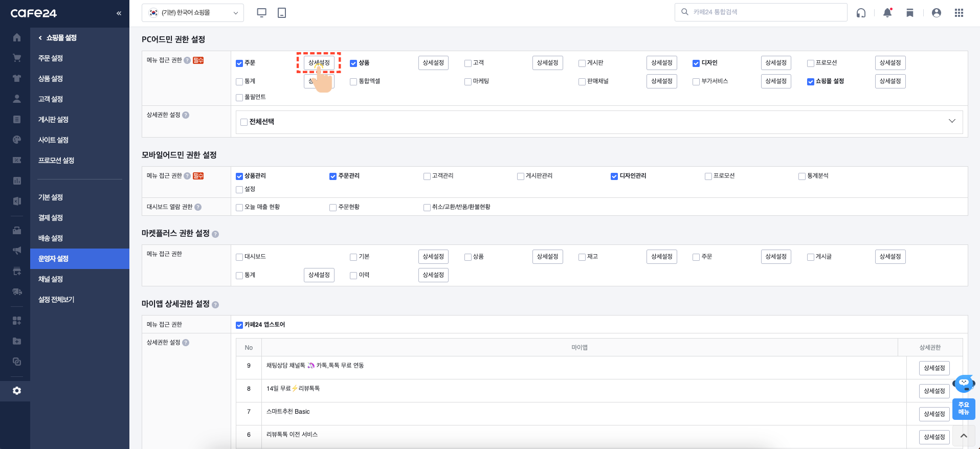Open the notifications bell icon
Screen dimensions: 980x449
pos(887,13)
